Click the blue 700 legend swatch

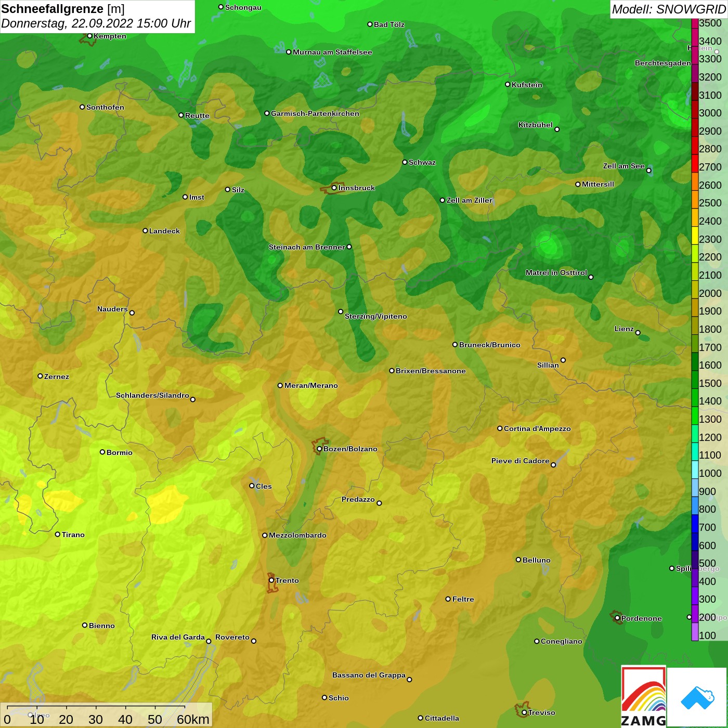695,524
